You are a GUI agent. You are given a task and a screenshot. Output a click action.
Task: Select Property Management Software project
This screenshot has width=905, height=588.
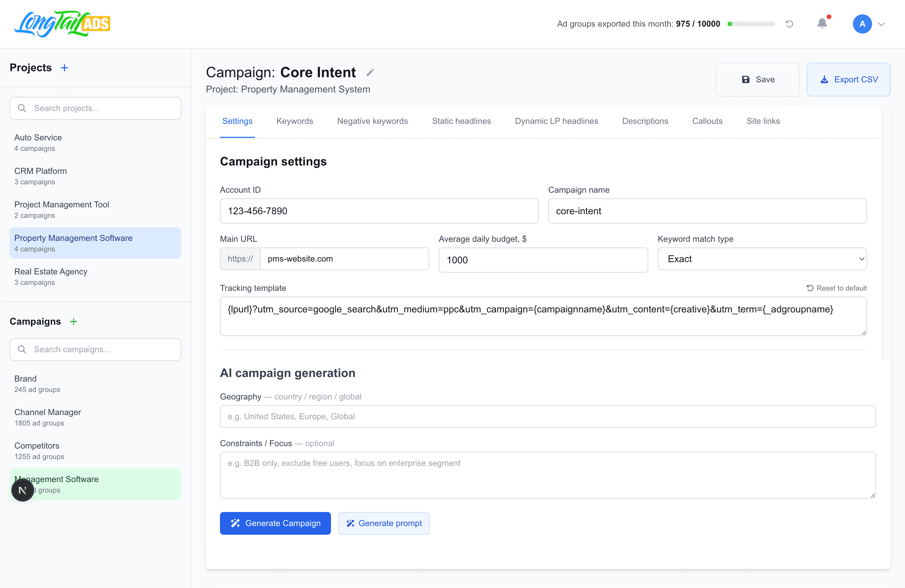(95, 243)
